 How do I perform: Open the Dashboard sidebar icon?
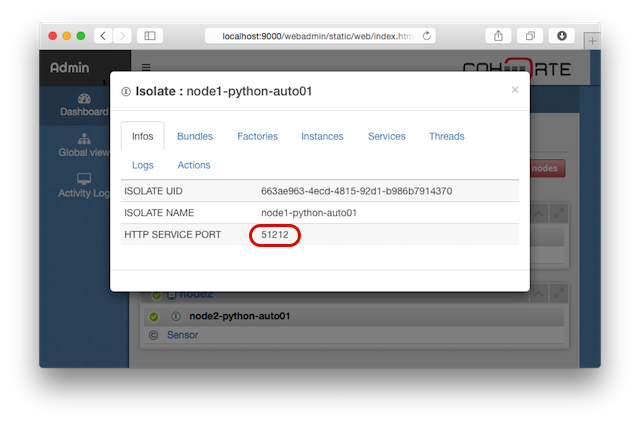84,98
